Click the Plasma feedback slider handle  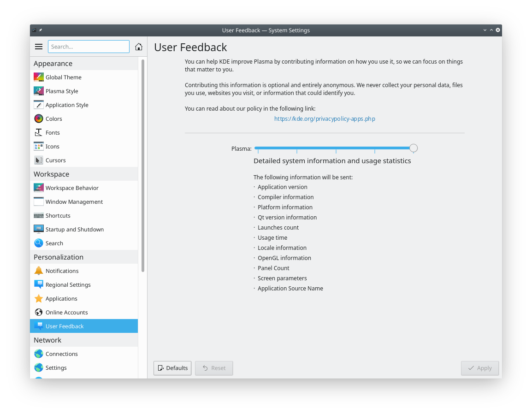click(x=413, y=148)
